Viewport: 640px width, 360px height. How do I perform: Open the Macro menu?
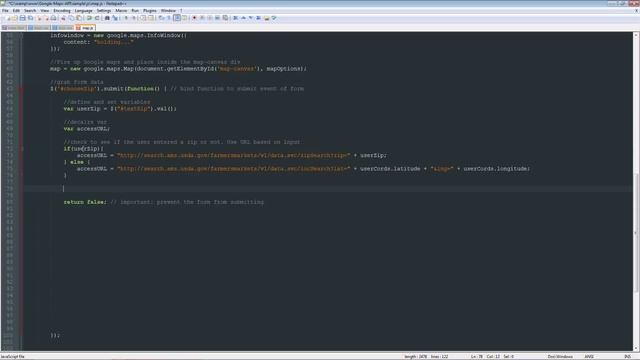tap(121, 11)
